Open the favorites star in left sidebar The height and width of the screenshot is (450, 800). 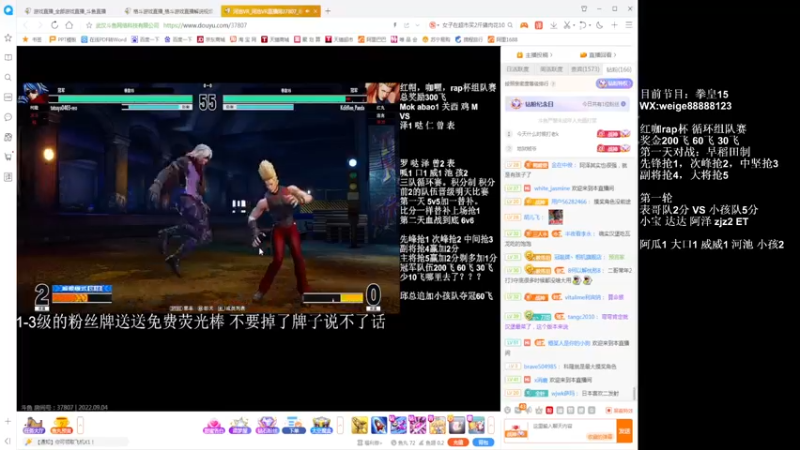8,38
